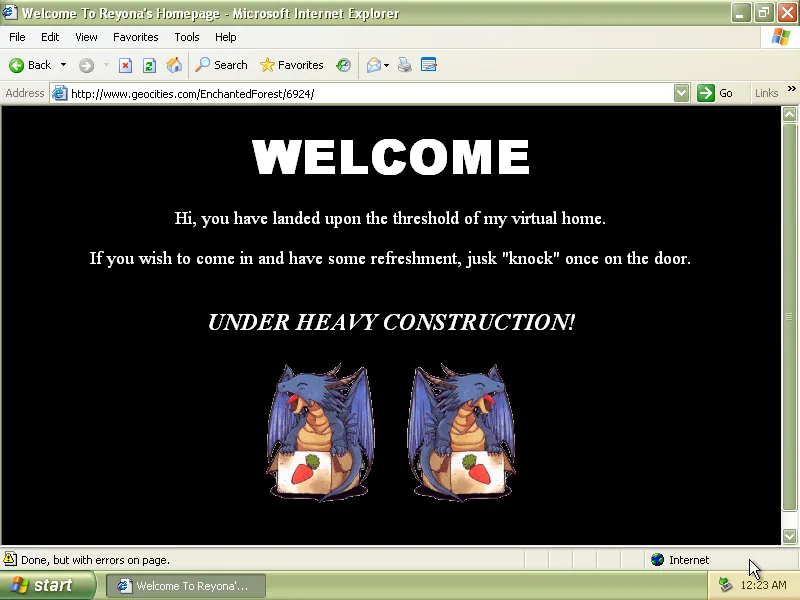800x600 pixels.
Task: Open the View menu
Action: 86,37
